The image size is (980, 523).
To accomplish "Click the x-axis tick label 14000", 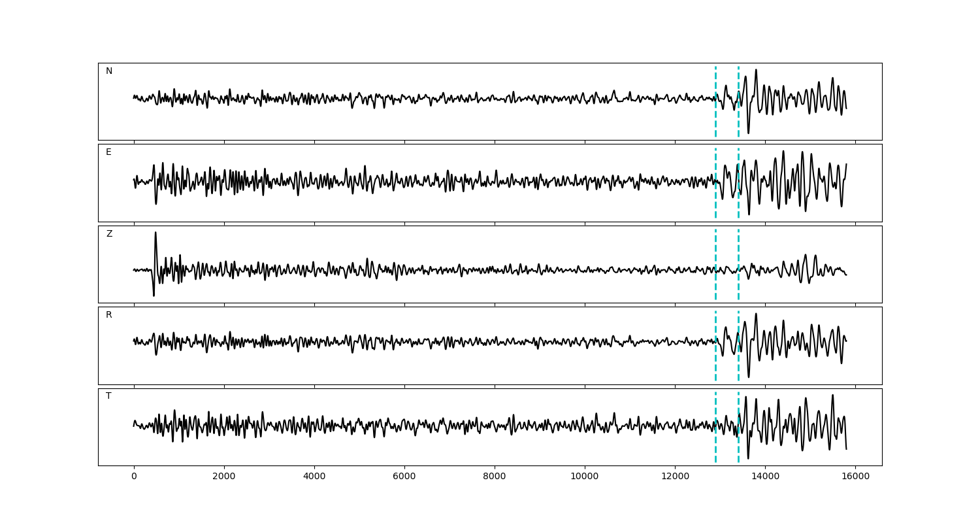I will pos(765,477).
